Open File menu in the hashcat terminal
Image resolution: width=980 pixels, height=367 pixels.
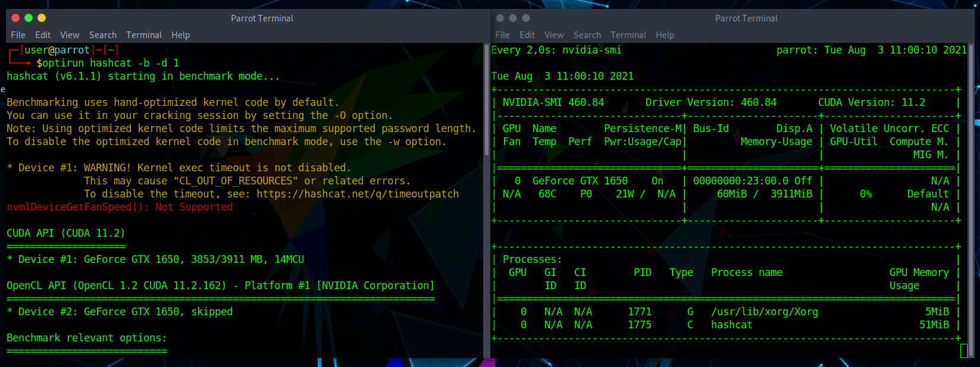click(18, 35)
